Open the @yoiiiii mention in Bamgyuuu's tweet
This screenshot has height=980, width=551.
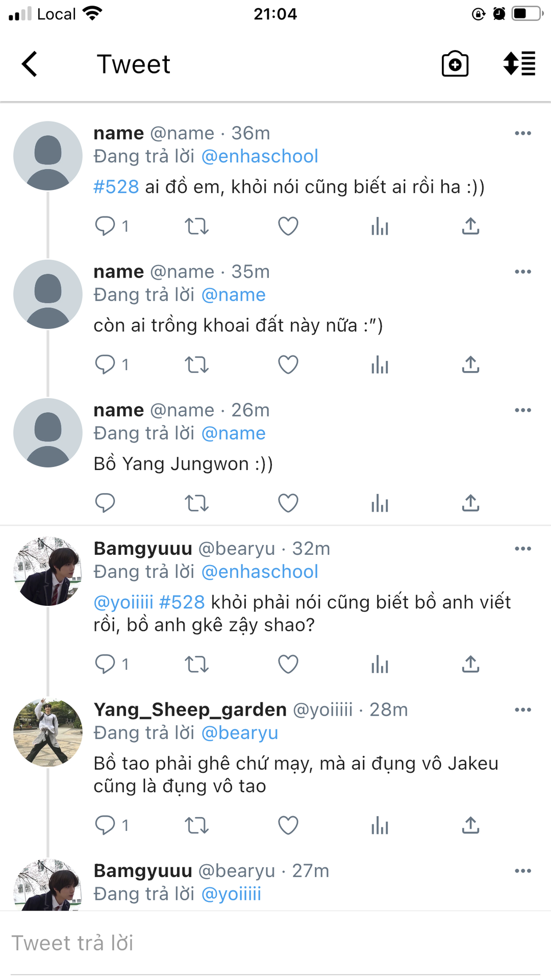[123, 602]
